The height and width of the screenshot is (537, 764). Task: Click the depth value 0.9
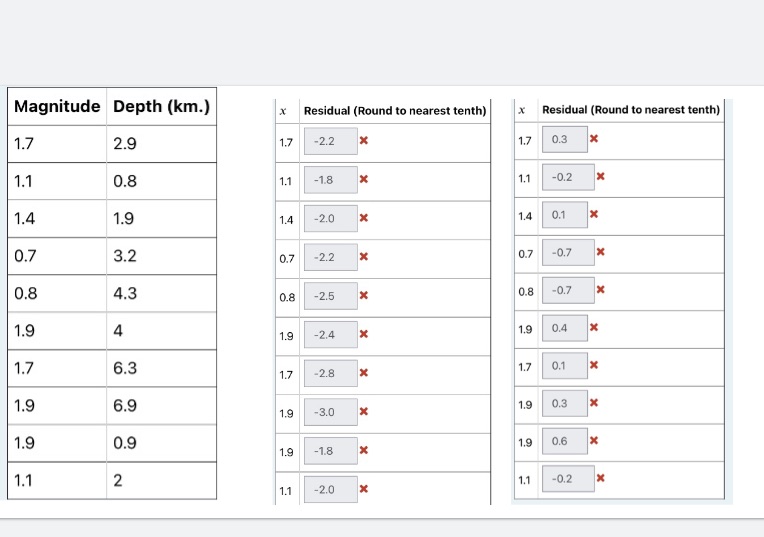[125, 443]
